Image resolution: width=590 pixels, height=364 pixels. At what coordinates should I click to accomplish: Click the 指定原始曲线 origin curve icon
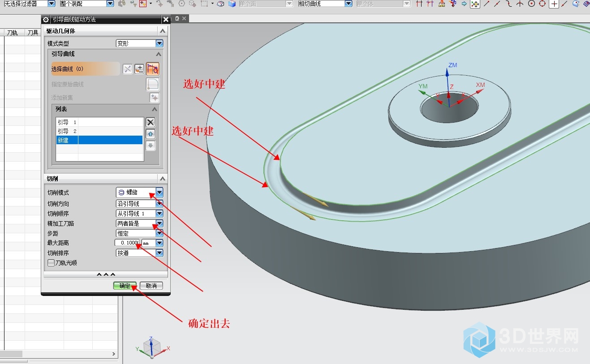pyautogui.click(x=153, y=84)
